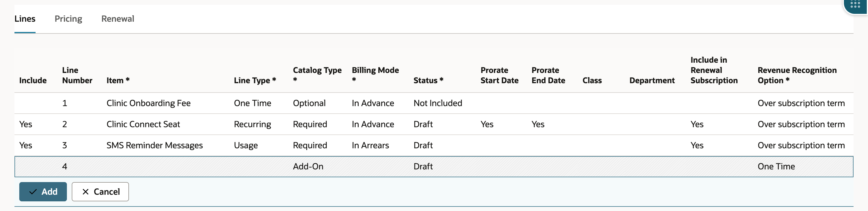Click Renewal Subscription Yes in SMS Reminder row
The image size is (868, 211).
pos(697,145)
